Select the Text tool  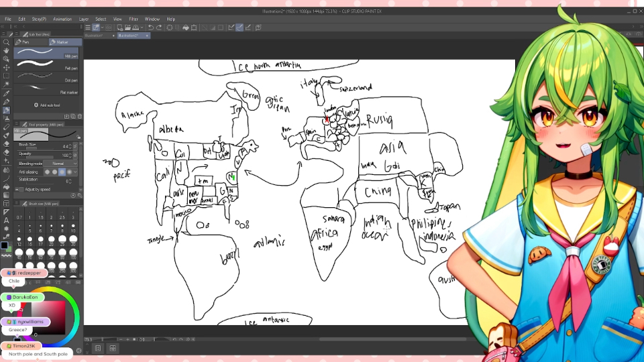point(6,221)
